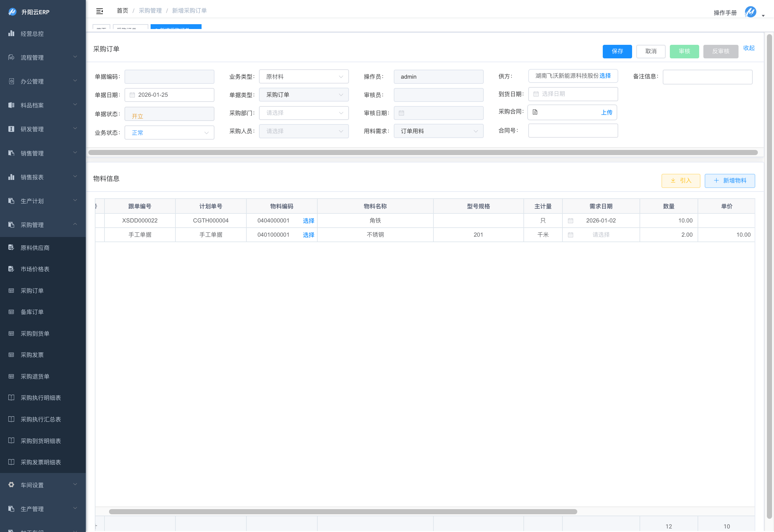Open the 业务类型 dropdown

tap(304, 77)
